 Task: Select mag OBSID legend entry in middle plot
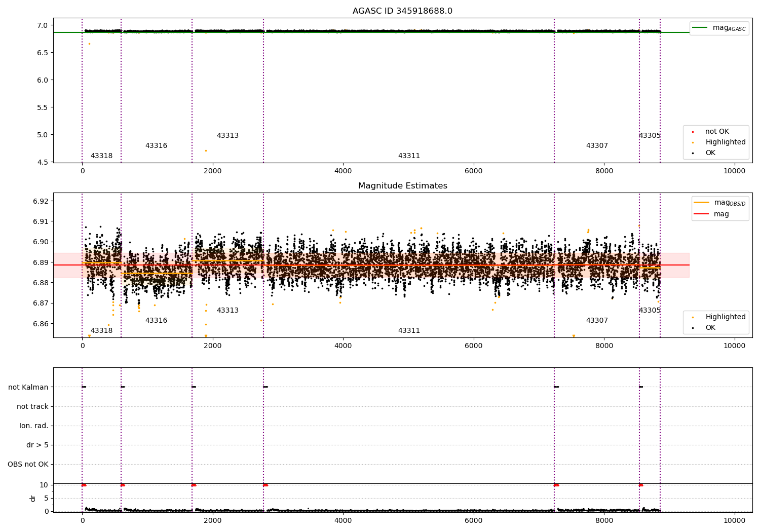coord(720,203)
